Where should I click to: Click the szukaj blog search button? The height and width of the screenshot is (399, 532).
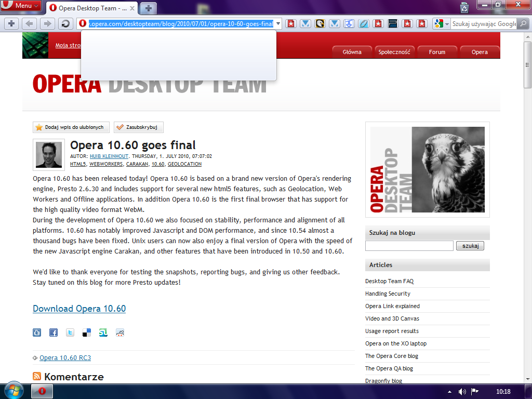[x=470, y=246]
